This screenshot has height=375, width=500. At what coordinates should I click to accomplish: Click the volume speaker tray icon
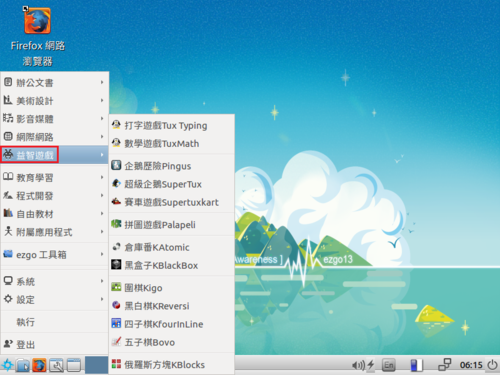coord(358,365)
